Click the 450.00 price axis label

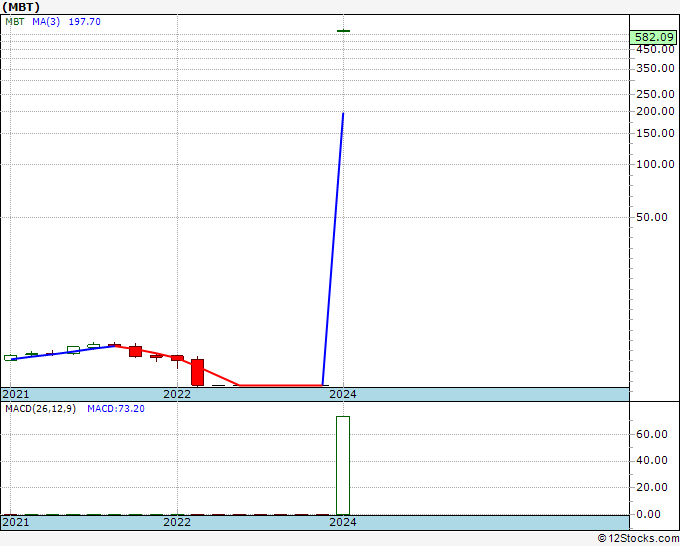[x=655, y=49]
